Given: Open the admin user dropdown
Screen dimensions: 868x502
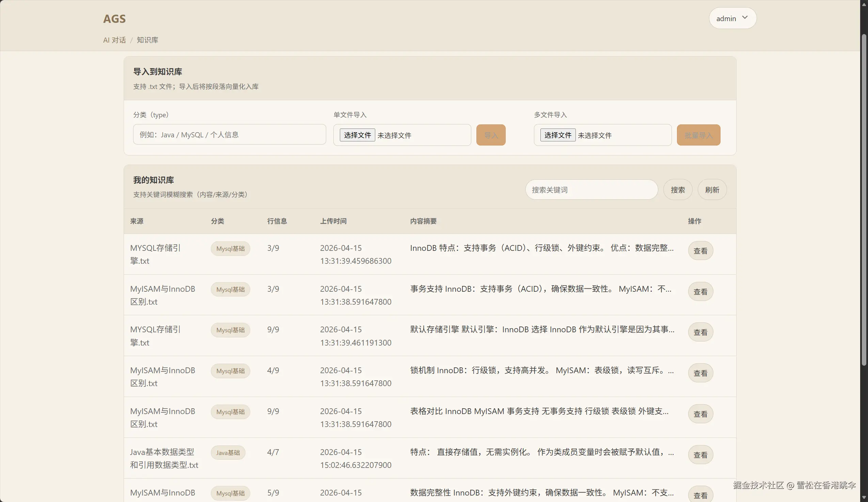Looking at the screenshot, I should [732, 18].
